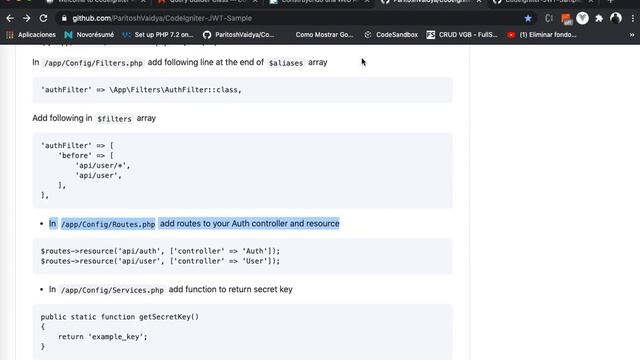The width and height of the screenshot is (640, 360).
Task: Click text 'Add following in'
Action: pos(62,118)
